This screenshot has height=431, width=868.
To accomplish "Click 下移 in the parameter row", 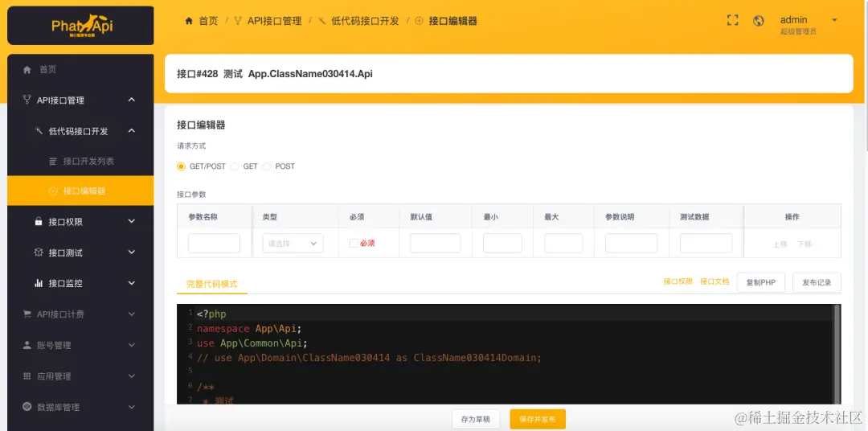I will coord(805,244).
